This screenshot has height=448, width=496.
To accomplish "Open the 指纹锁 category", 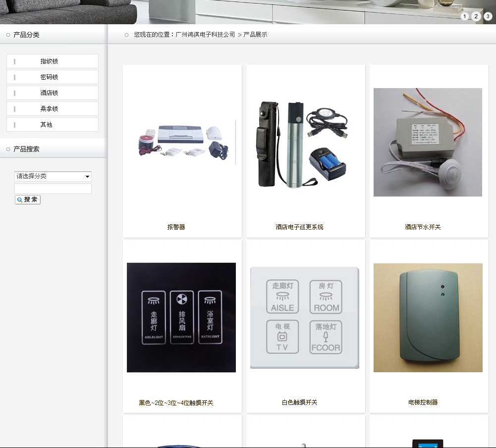I will pos(53,61).
